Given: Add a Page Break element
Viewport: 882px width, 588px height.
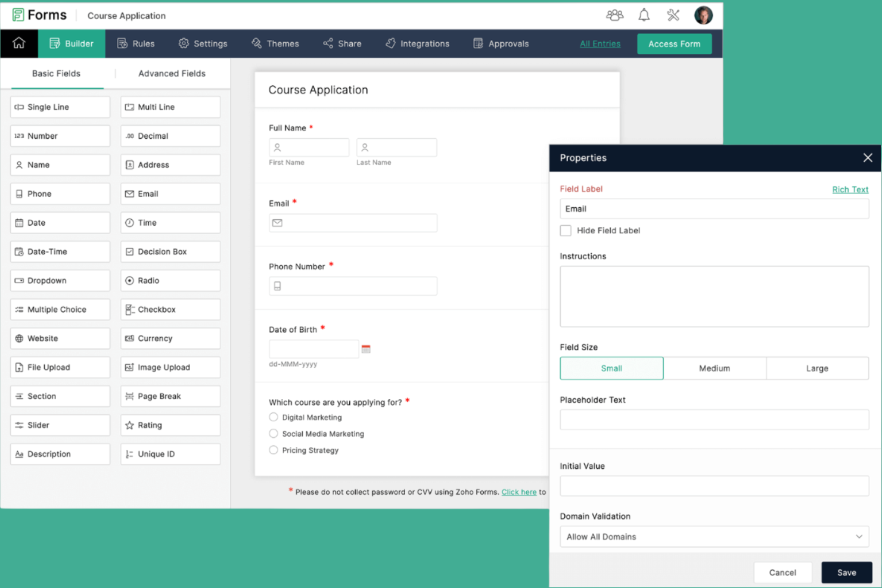Looking at the screenshot, I should (170, 396).
